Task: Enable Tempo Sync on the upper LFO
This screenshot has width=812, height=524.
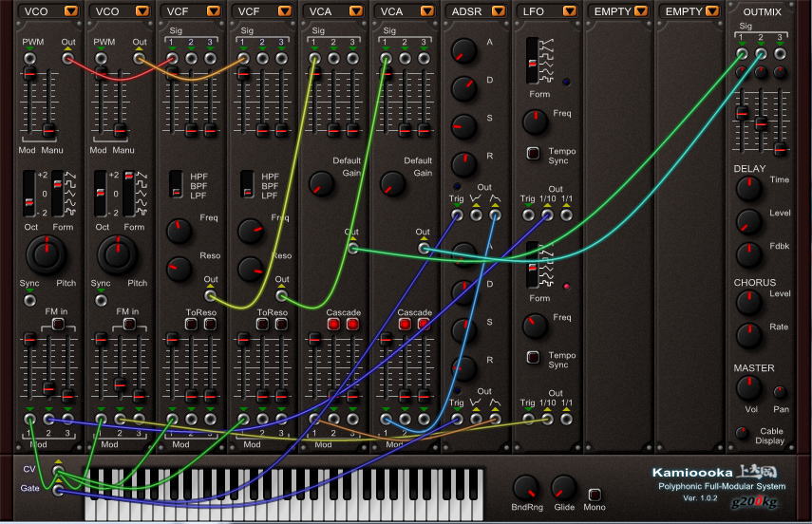Action: [533, 153]
